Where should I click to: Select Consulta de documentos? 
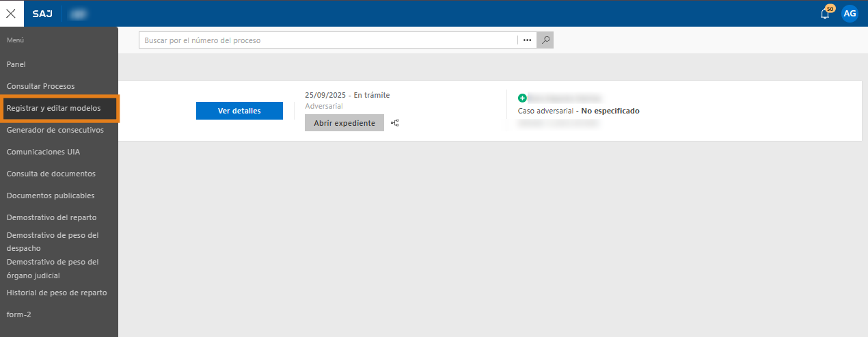(51, 174)
